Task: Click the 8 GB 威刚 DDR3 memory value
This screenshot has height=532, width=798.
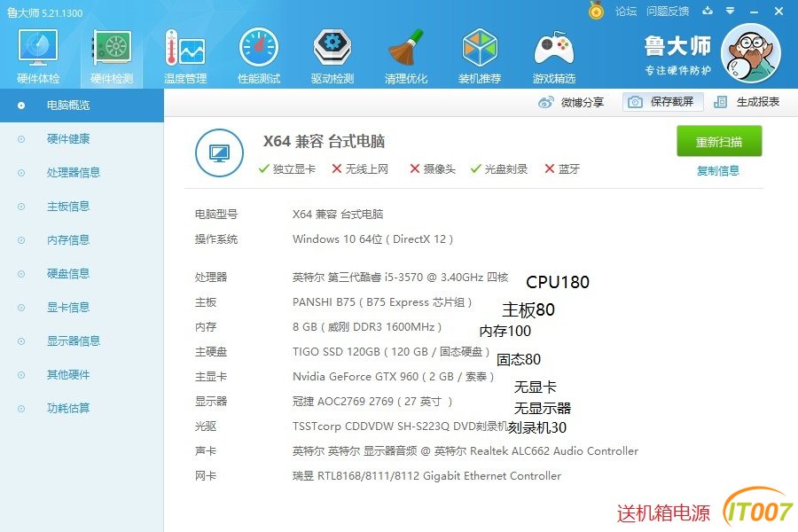Action: [367, 327]
